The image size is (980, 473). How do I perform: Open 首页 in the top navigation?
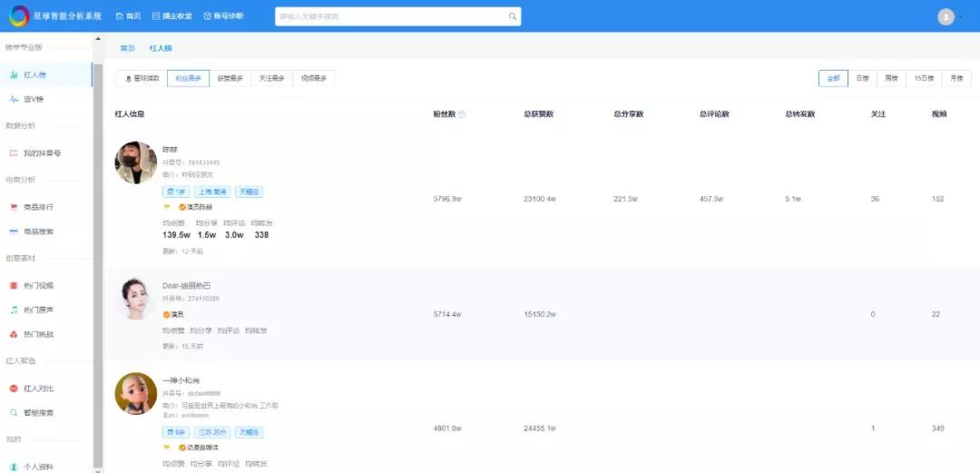click(128, 16)
